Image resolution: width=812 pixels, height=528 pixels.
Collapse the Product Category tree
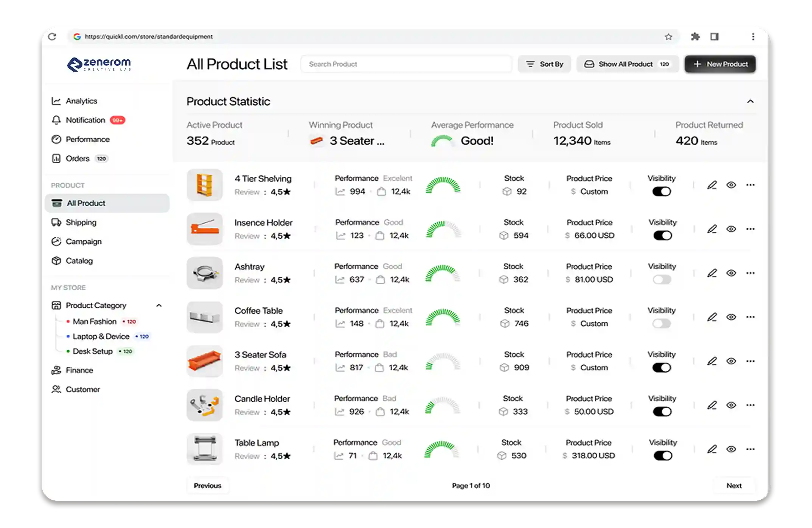(159, 305)
